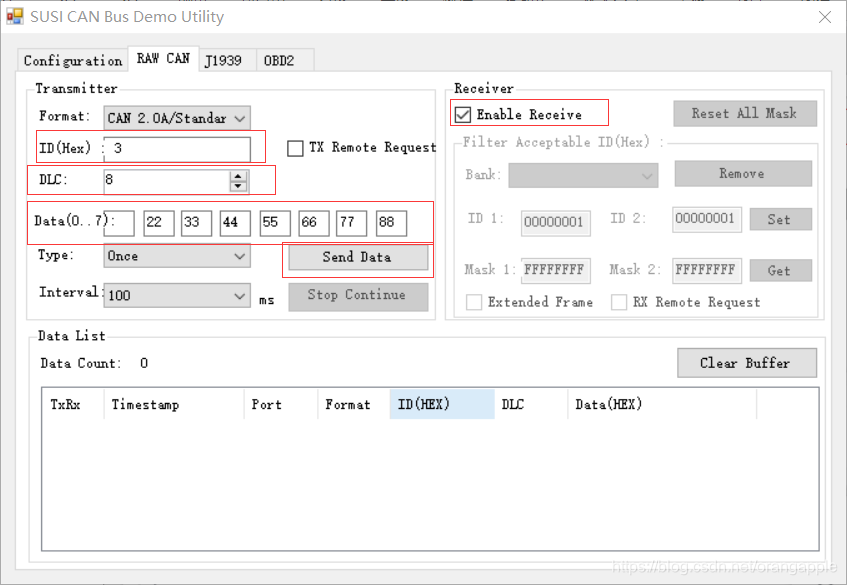
Task: Click the ID 1 field 00000001
Action: tap(555, 223)
